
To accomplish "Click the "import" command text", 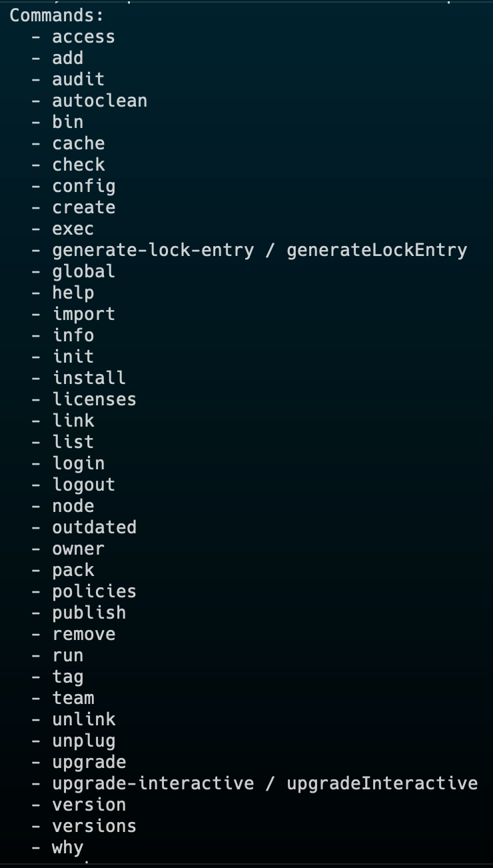I will click(x=83, y=314).
